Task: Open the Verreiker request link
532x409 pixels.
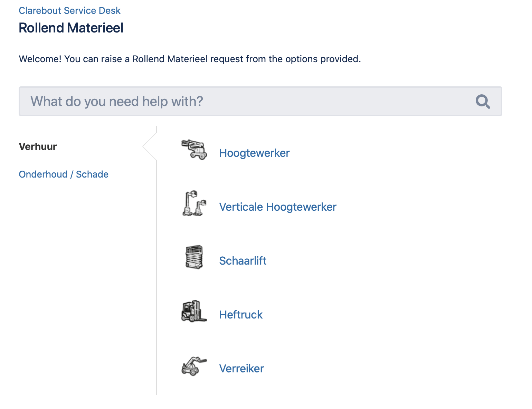Action: point(241,369)
